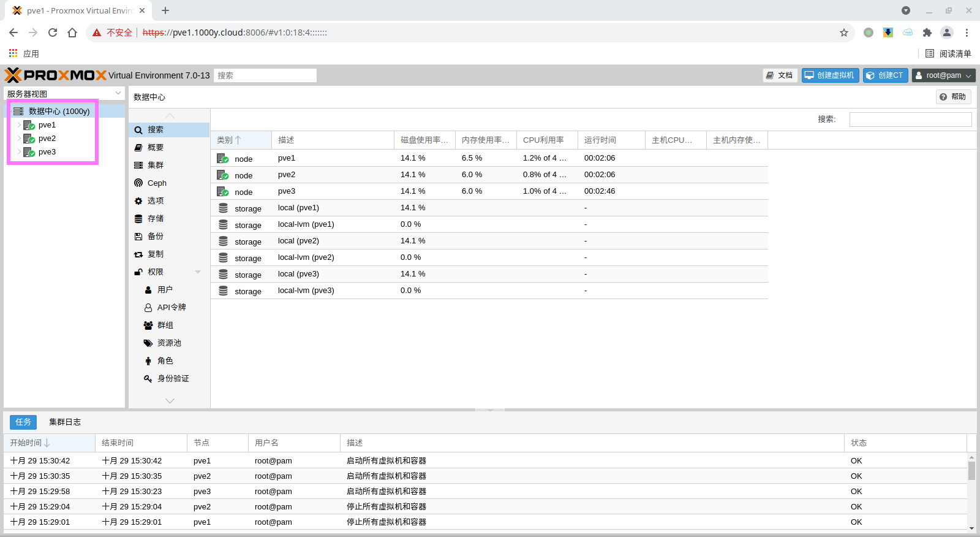
Task: Open the 备份 (Backup) floppy icon entry
Action: click(138, 236)
